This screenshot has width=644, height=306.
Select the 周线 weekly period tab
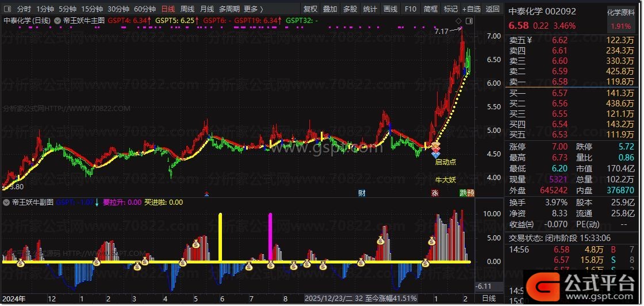187,9
